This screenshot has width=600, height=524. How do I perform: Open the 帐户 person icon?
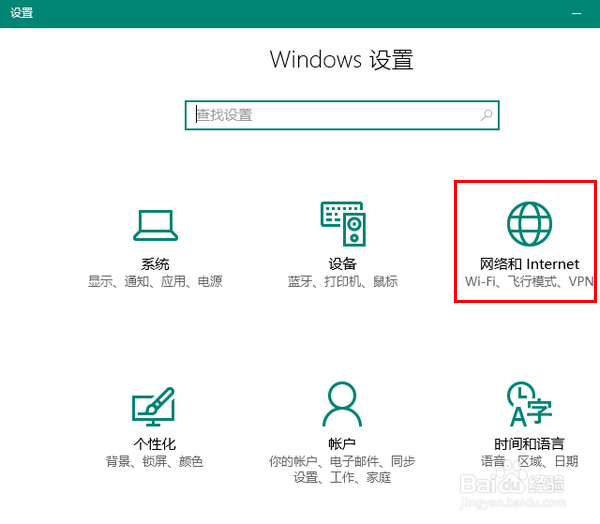342,404
